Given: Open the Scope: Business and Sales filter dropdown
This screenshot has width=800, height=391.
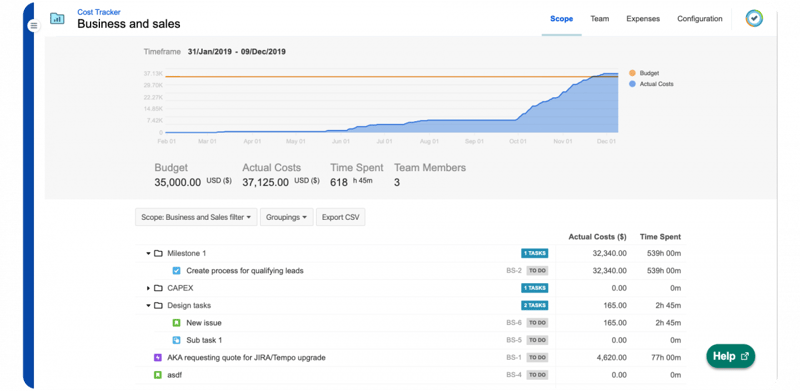Looking at the screenshot, I should click(196, 217).
